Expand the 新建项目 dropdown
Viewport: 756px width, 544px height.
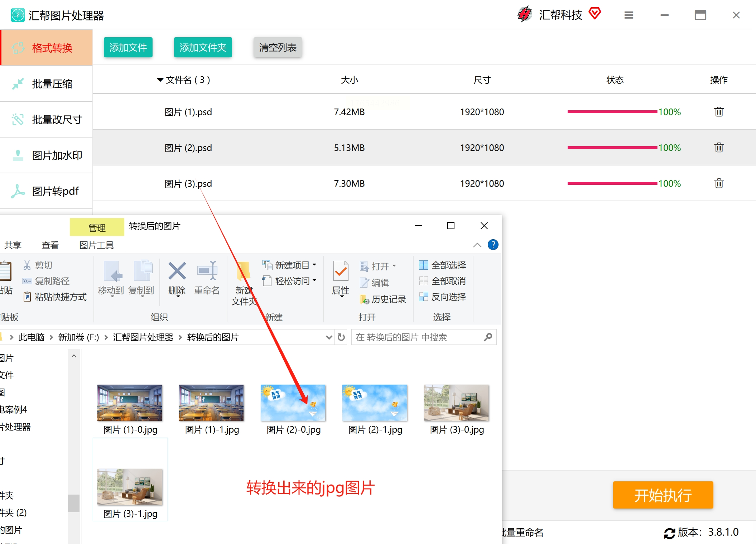[315, 265]
